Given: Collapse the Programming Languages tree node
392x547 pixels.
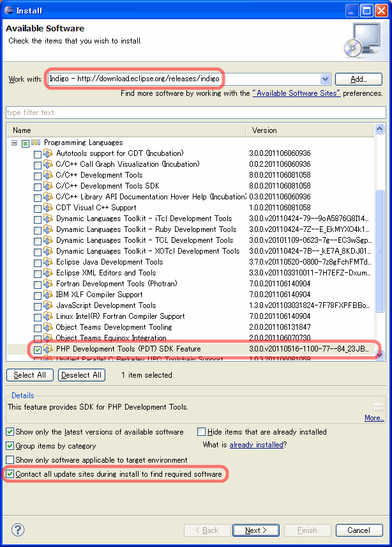Looking at the screenshot, I should [14, 143].
